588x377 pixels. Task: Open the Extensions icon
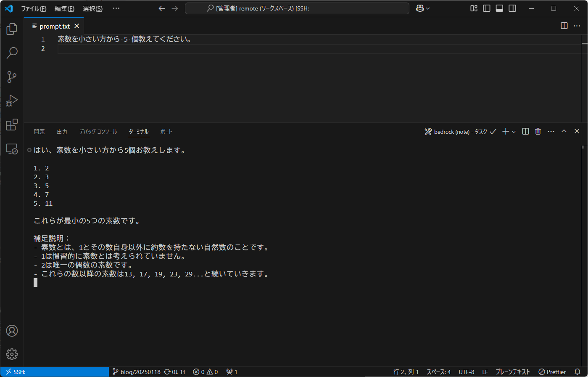click(x=11, y=125)
